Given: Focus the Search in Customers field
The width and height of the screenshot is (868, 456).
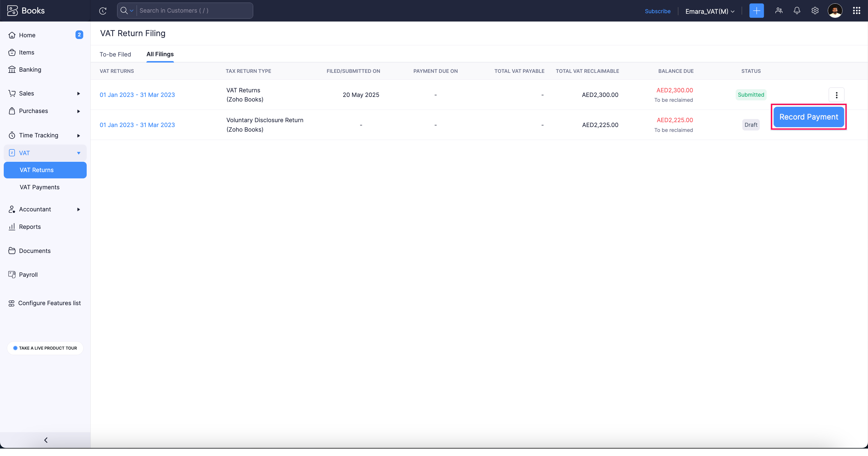Looking at the screenshot, I should point(195,10).
